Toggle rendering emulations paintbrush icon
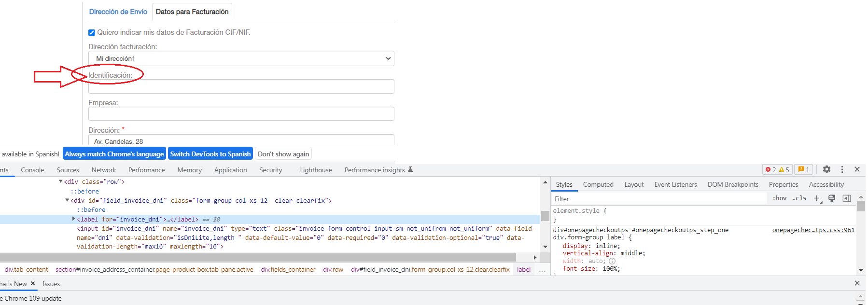Screen dimensions: 868x305 832,198
